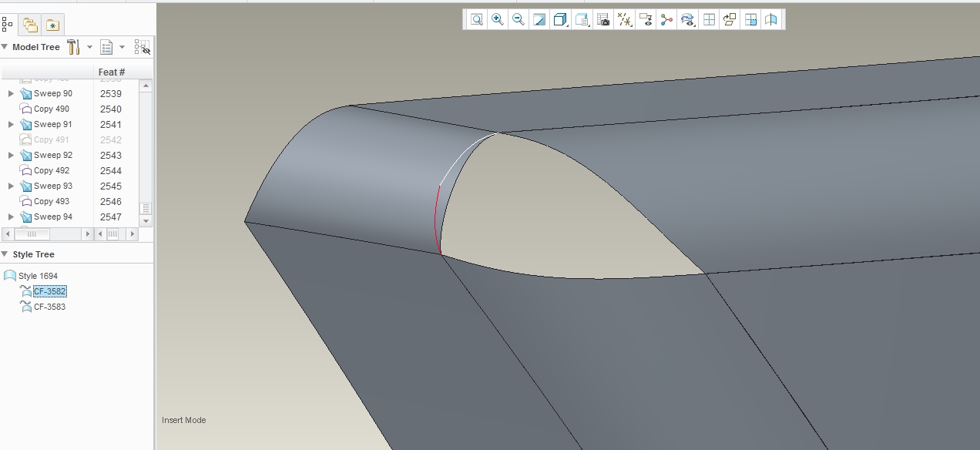Click the active plane orientation icon
Image resolution: width=980 pixels, height=450 pixels.
730,20
